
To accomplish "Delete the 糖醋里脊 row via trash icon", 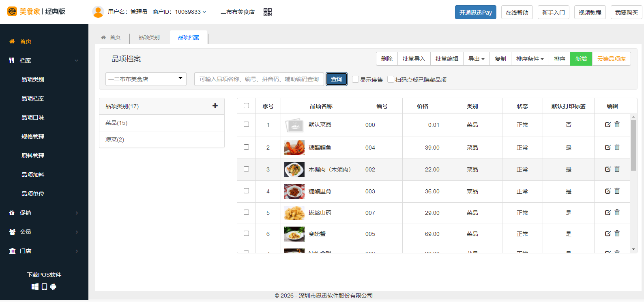I will tap(617, 191).
